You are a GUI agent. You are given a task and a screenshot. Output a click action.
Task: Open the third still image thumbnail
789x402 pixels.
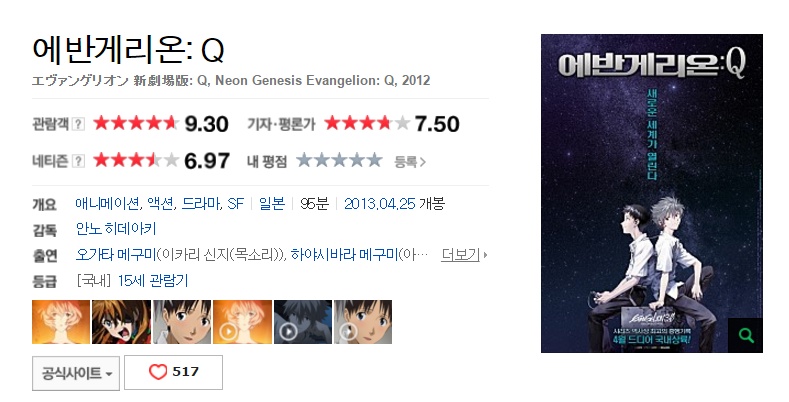[x=181, y=322]
